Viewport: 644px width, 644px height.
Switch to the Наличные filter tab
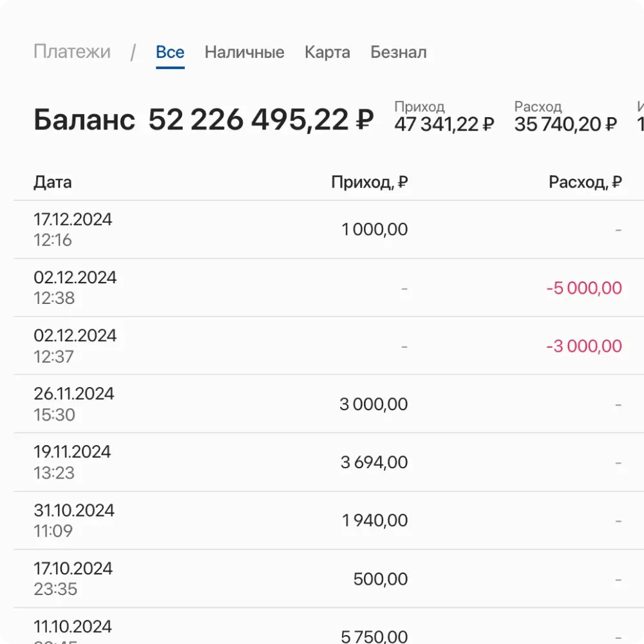pyautogui.click(x=244, y=52)
